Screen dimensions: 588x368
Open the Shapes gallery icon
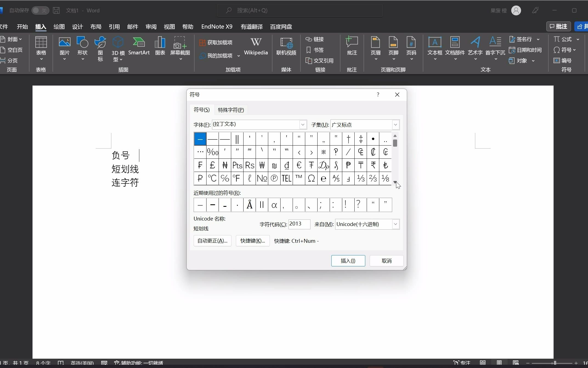[82, 48]
